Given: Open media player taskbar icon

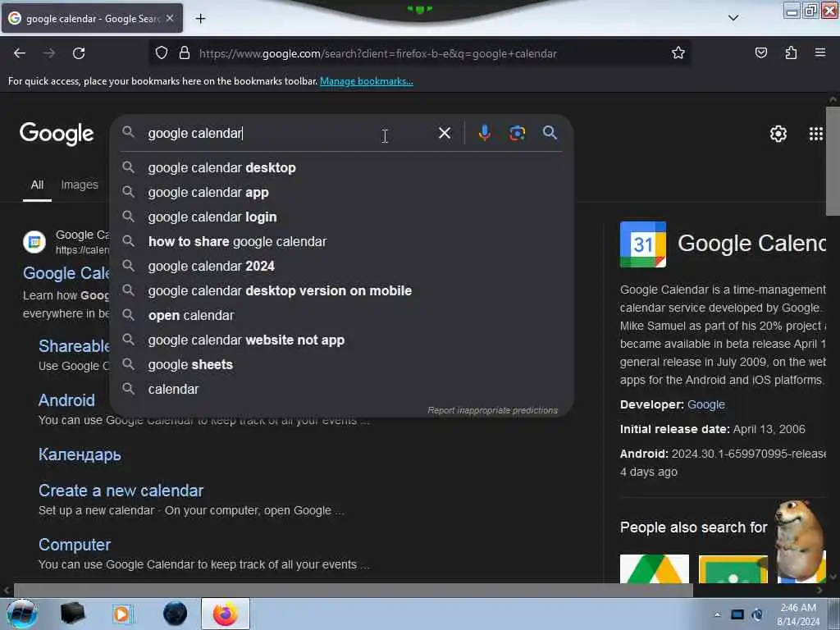Looking at the screenshot, I should click(121, 614).
